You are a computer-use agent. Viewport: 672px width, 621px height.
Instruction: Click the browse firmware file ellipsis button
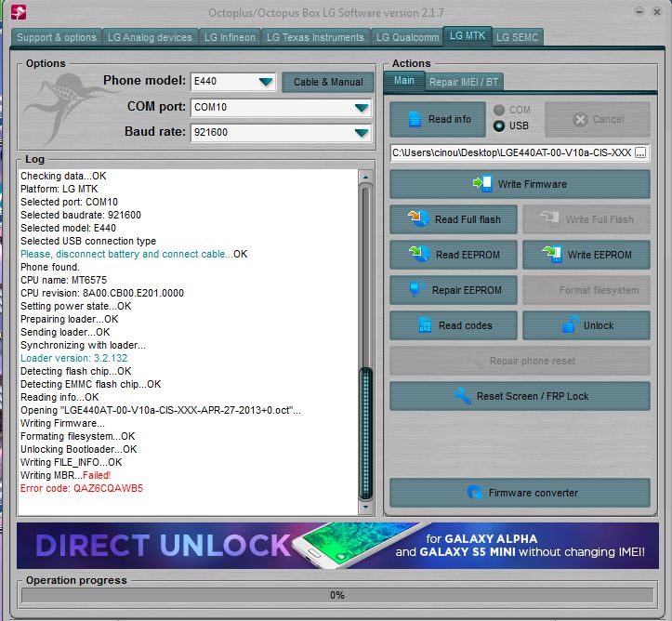coord(640,152)
